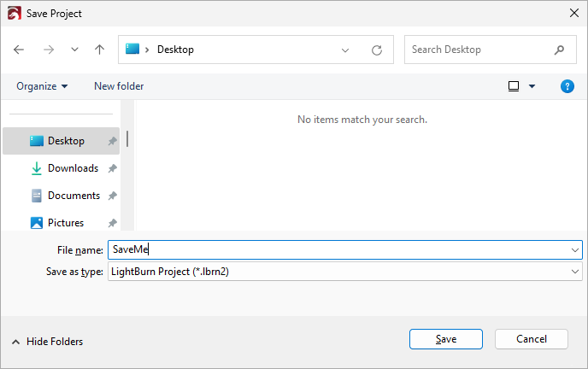Click pin icon next to Downloads
Image resolution: width=588 pixels, height=369 pixels.
[x=112, y=169]
